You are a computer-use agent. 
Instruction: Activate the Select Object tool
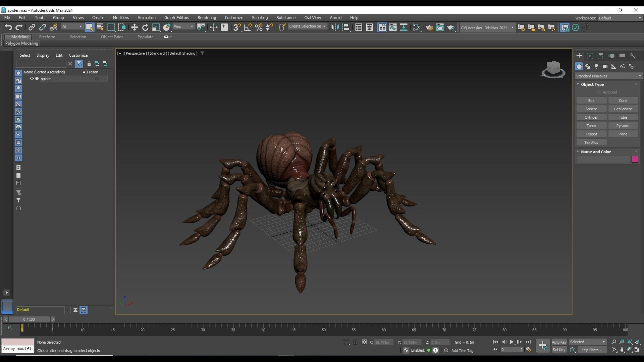point(89,27)
